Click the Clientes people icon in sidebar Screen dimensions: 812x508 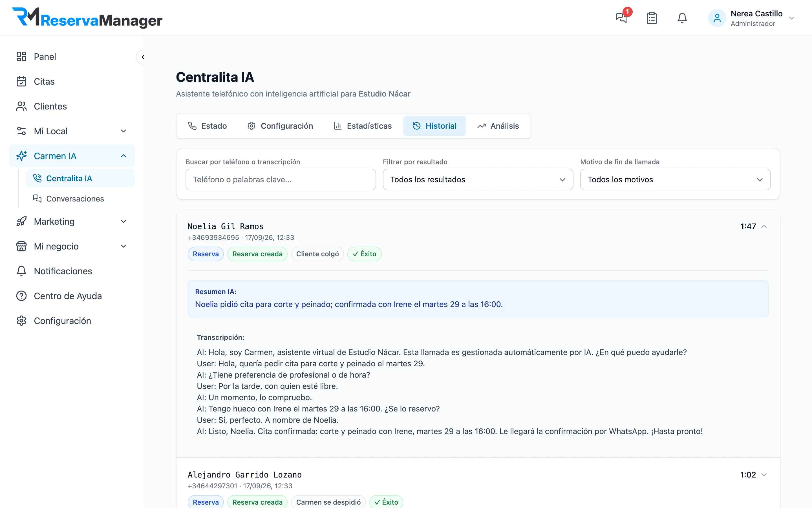tap(21, 106)
